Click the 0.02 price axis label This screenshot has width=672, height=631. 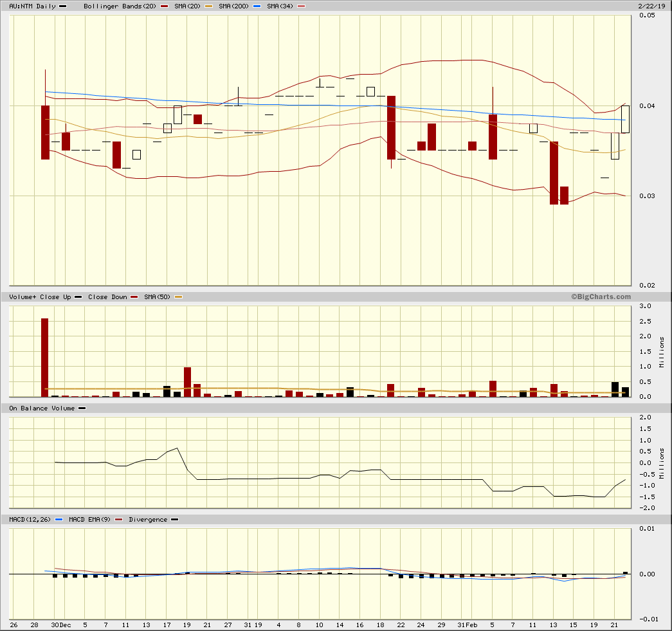647,285
